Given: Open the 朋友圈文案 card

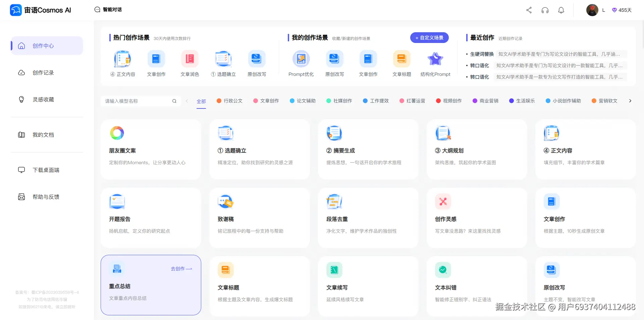Looking at the screenshot, I should coord(151,149).
